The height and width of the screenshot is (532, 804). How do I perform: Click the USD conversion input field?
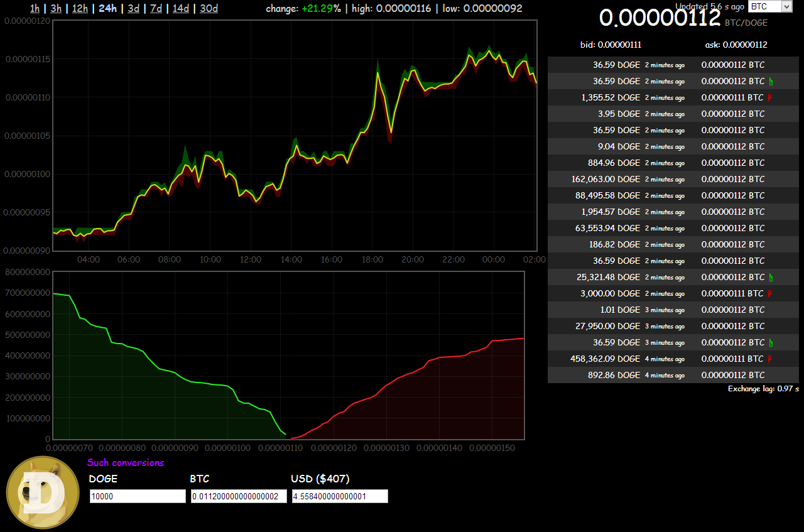[x=340, y=496]
